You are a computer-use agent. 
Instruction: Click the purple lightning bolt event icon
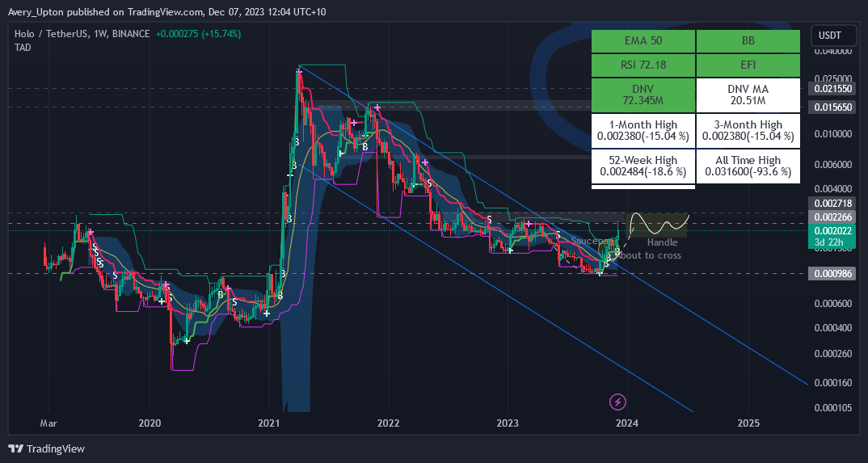tap(618, 402)
